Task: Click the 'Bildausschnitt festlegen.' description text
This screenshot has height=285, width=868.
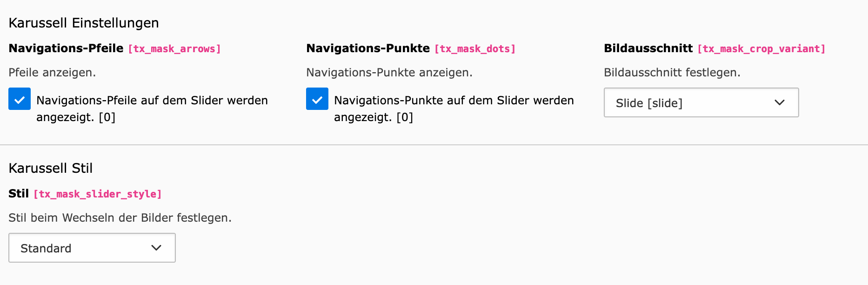Action: [x=672, y=73]
